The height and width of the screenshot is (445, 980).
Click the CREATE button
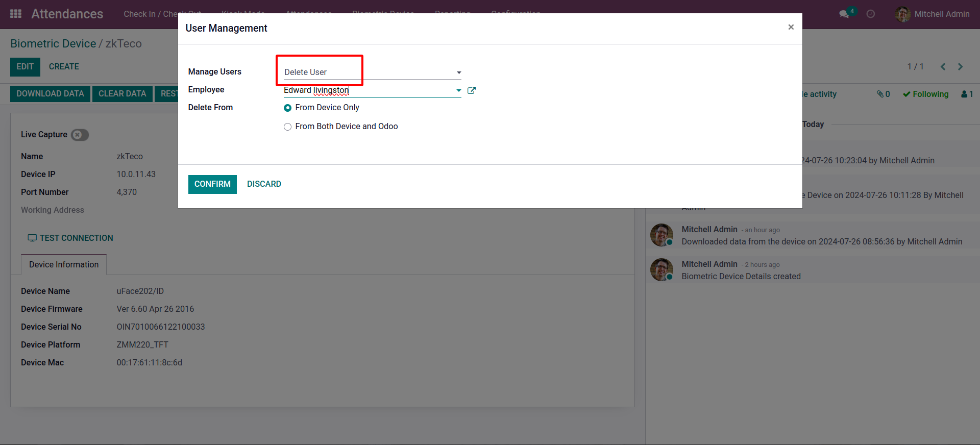pyautogui.click(x=64, y=67)
